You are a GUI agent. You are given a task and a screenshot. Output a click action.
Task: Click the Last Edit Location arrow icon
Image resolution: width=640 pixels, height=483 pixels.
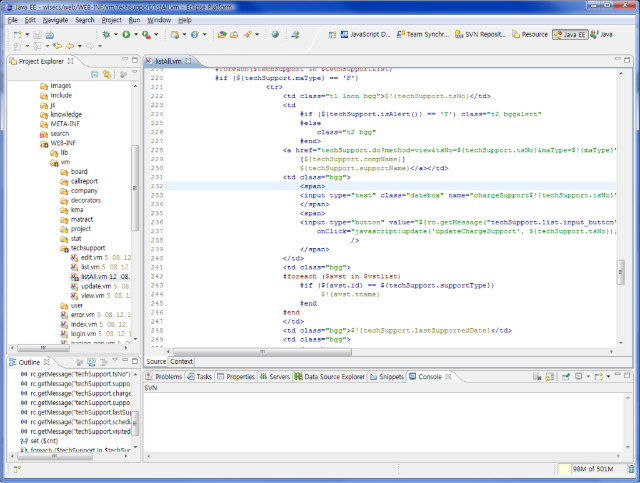57,46
